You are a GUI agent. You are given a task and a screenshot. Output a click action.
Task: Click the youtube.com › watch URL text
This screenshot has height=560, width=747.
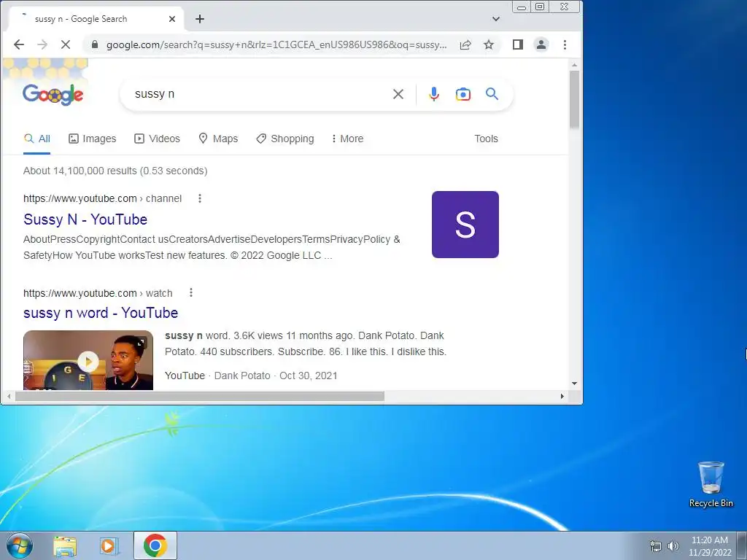[x=98, y=293]
